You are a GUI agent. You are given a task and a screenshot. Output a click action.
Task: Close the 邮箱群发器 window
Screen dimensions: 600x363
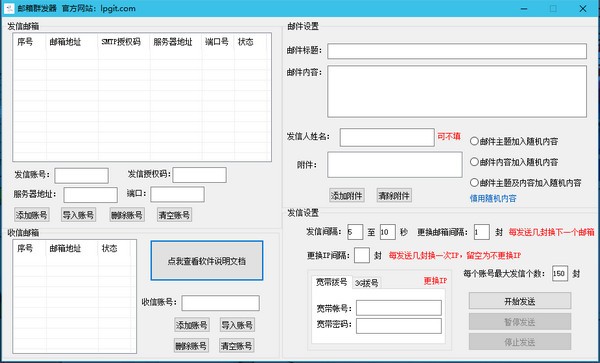[583, 8]
